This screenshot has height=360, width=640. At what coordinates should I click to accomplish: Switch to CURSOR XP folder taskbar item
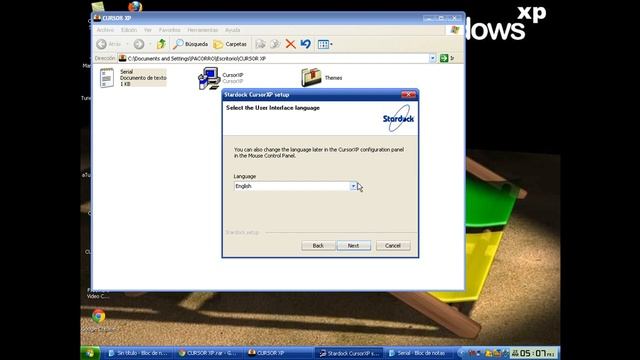point(278,353)
